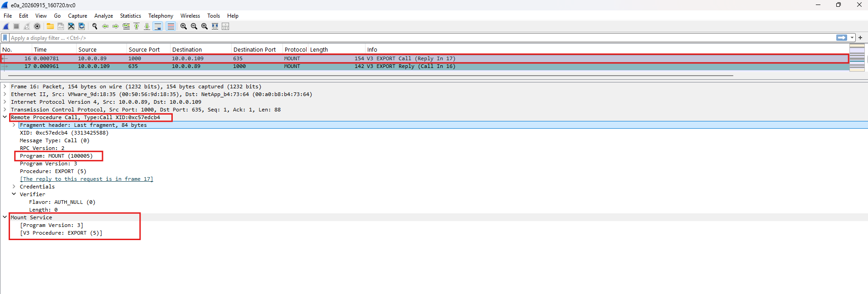Click the Find packet magnifier icon
The width and height of the screenshot is (868, 294).
95,26
